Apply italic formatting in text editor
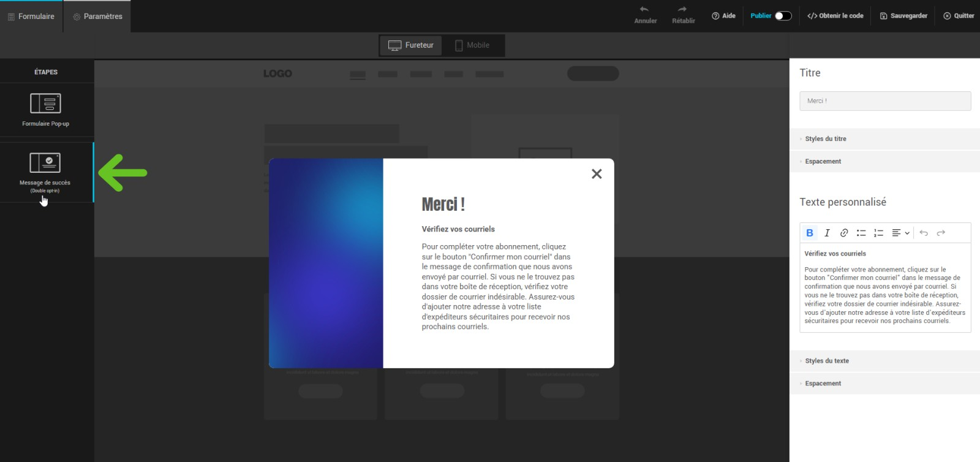Viewport: 980px width, 462px height. click(827, 233)
